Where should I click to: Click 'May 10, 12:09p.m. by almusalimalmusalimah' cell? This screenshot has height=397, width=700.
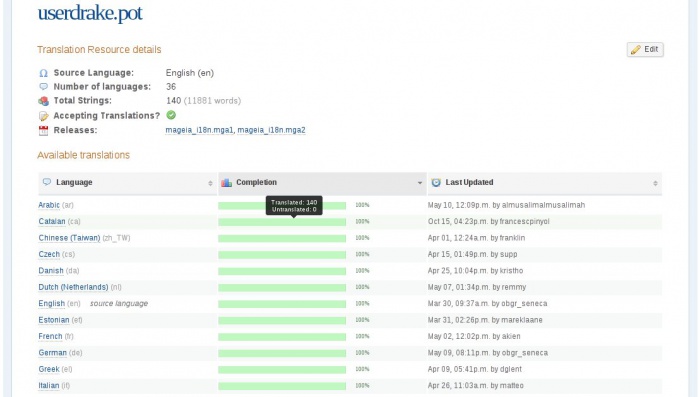click(x=506, y=205)
